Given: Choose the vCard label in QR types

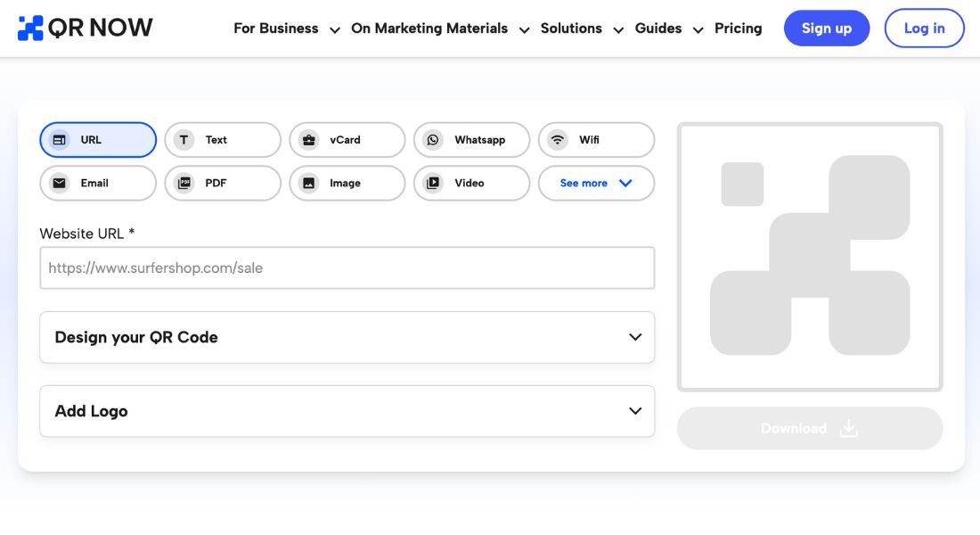Looking at the screenshot, I should [x=345, y=139].
